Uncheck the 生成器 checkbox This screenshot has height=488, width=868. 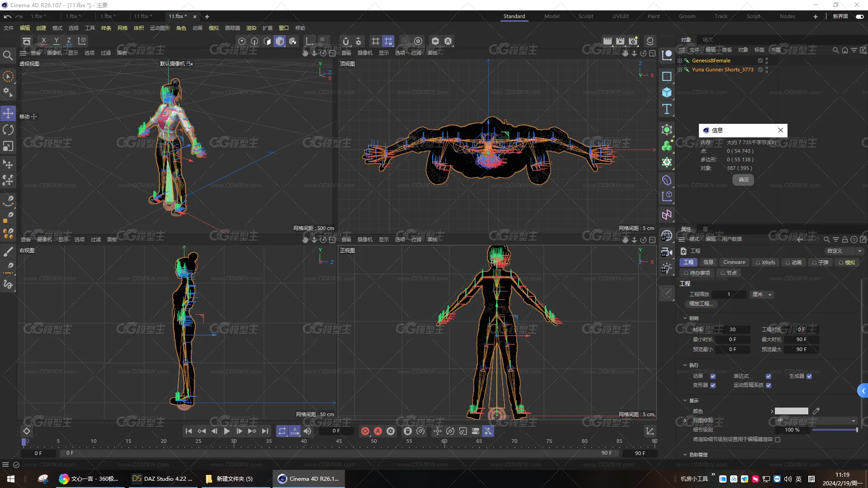(x=809, y=376)
